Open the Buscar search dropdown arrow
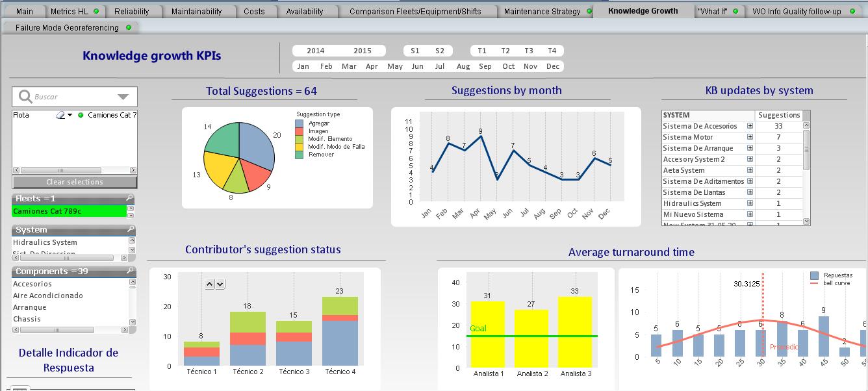The width and height of the screenshot is (868, 391). 123,97
